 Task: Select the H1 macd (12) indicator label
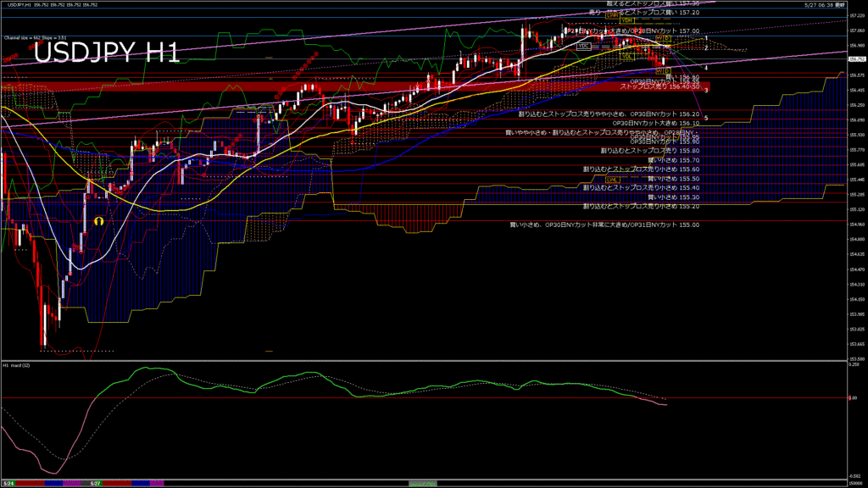pyautogui.click(x=17, y=365)
